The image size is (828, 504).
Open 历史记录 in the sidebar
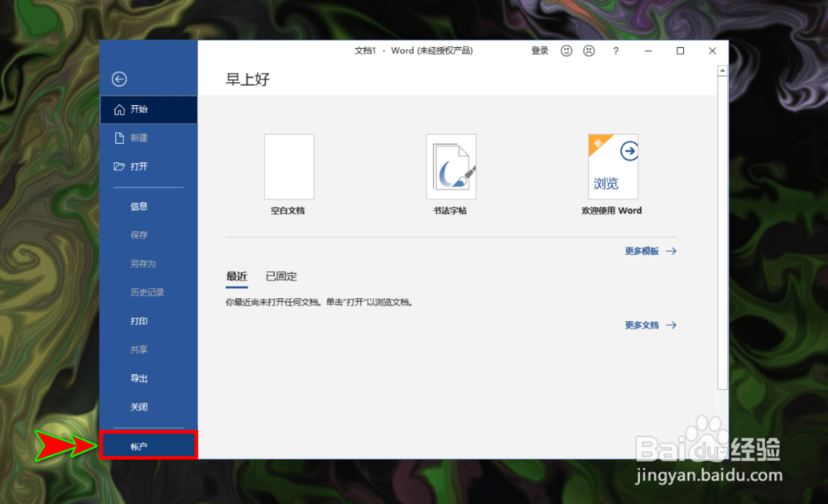pos(148,292)
